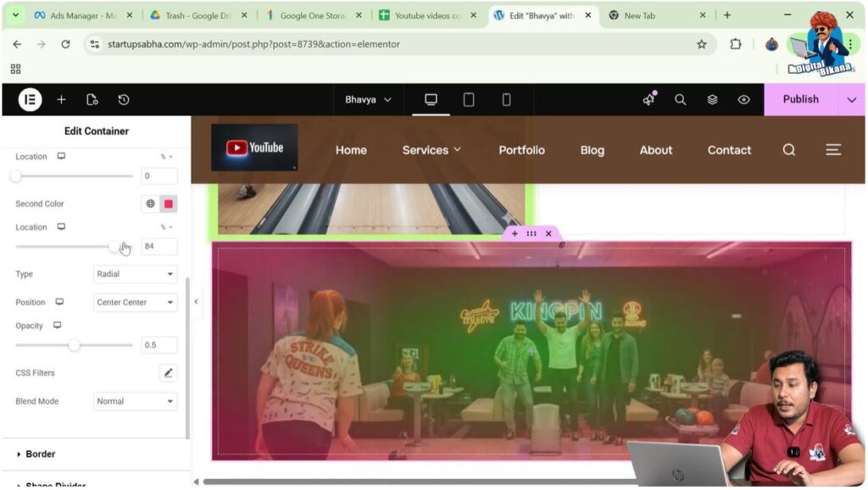Image resolution: width=868 pixels, height=490 pixels.
Task: Open the gradient Type dropdown Radial
Action: [x=135, y=274]
